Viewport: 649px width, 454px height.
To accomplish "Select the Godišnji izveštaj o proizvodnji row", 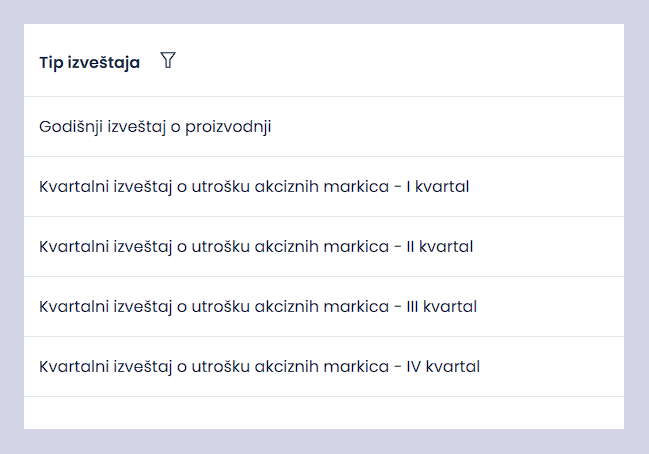I will pos(324,127).
